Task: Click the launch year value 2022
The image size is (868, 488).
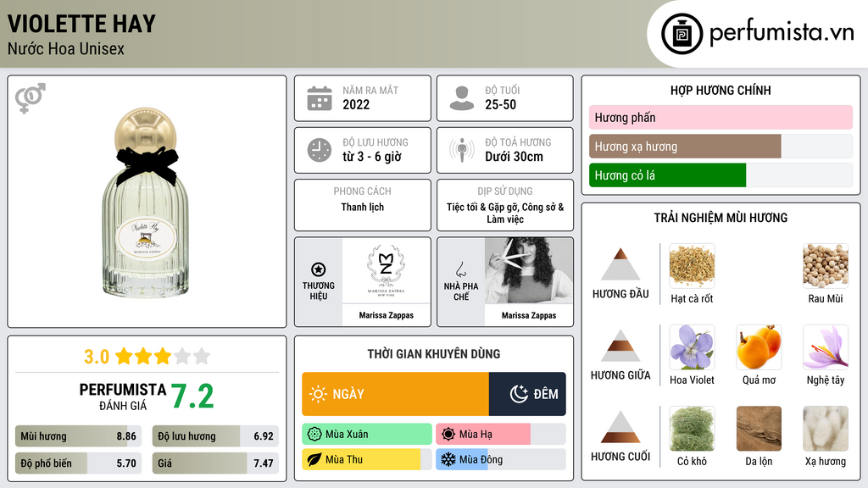Action: point(356,104)
